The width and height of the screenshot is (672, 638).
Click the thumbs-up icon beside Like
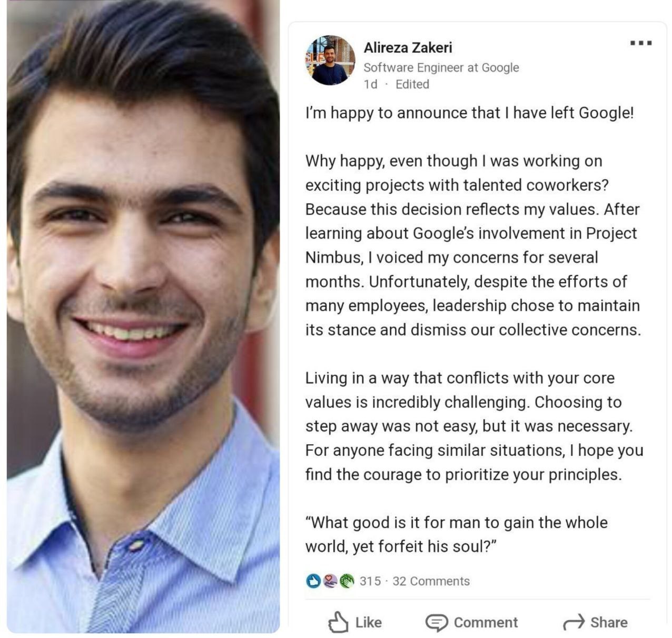point(338,622)
